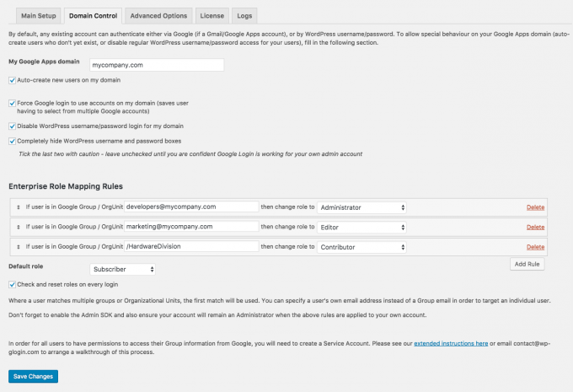Screen dimensions: 573x392
Task: Open the Logs tab
Action: (x=244, y=16)
